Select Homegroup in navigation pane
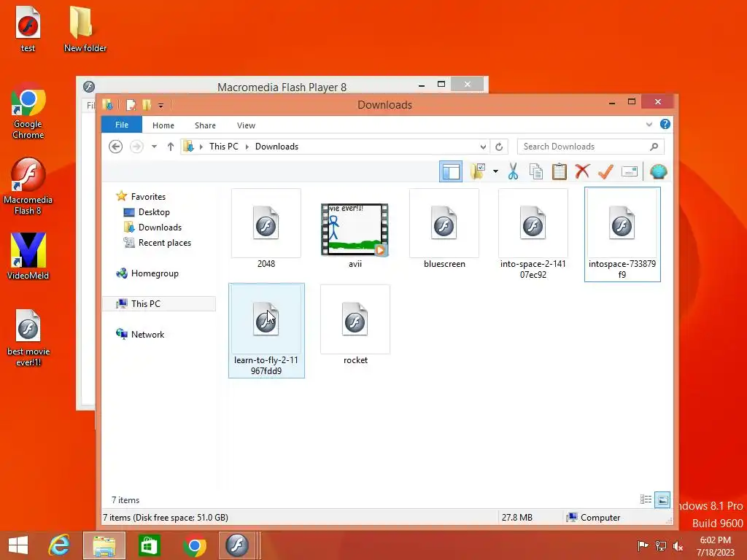The image size is (747, 560). [x=155, y=273]
